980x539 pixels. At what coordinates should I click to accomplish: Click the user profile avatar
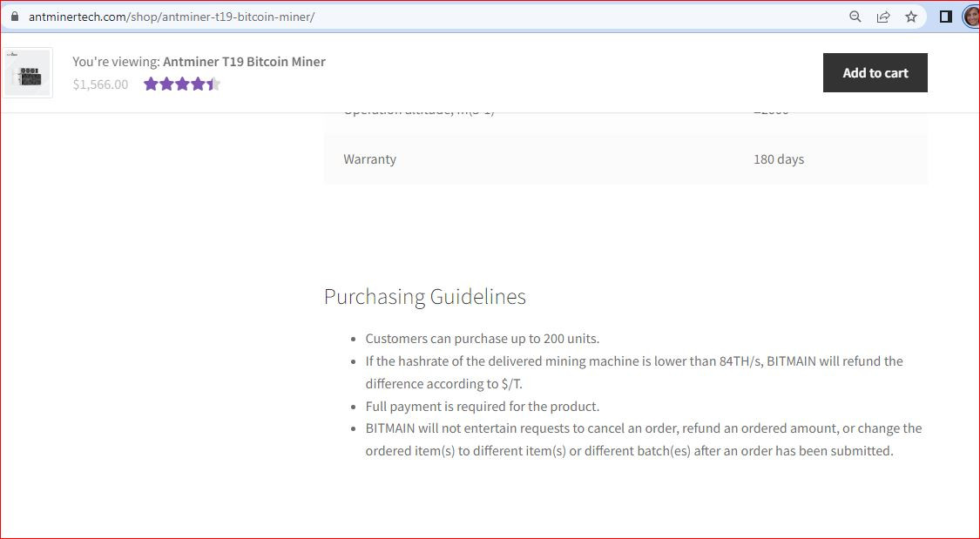click(971, 17)
